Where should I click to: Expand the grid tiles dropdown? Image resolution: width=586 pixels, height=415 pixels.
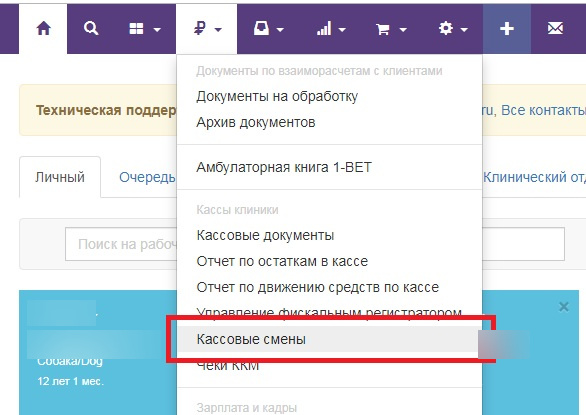tap(145, 28)
